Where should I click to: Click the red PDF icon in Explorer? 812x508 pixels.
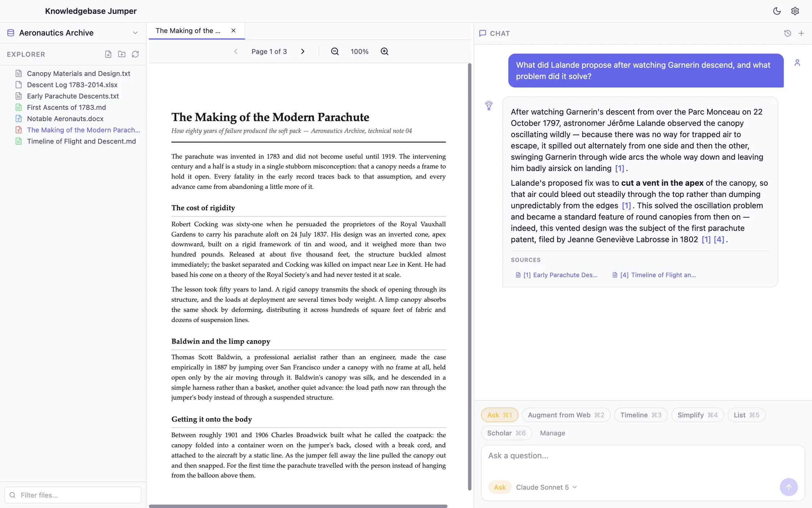click(x=18, y=130)
